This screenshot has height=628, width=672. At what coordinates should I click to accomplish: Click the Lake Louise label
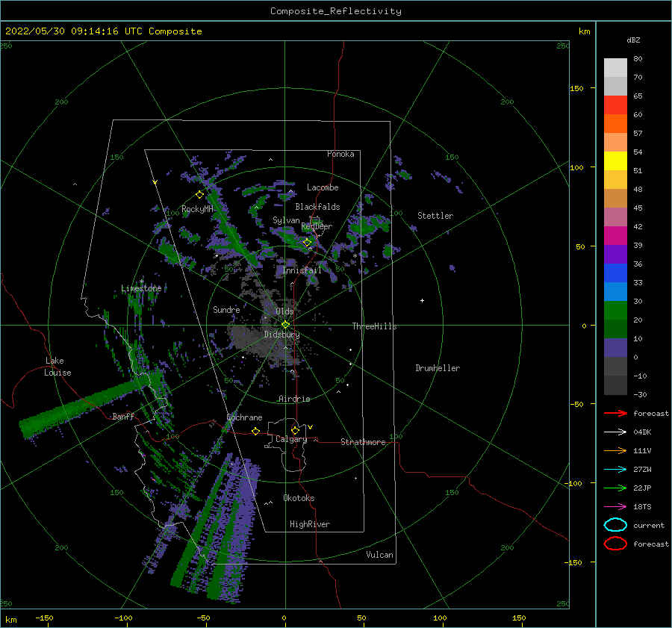(x=57, y=367)
